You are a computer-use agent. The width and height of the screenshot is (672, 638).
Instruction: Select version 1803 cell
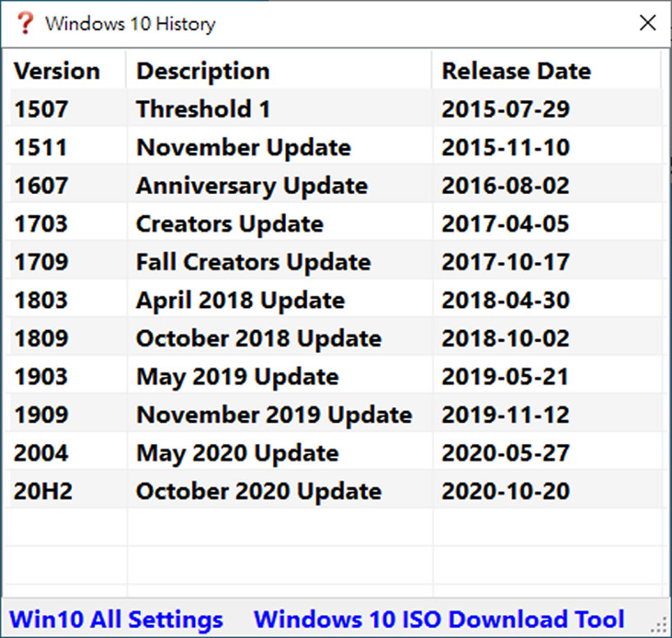[x=41, y=300]
